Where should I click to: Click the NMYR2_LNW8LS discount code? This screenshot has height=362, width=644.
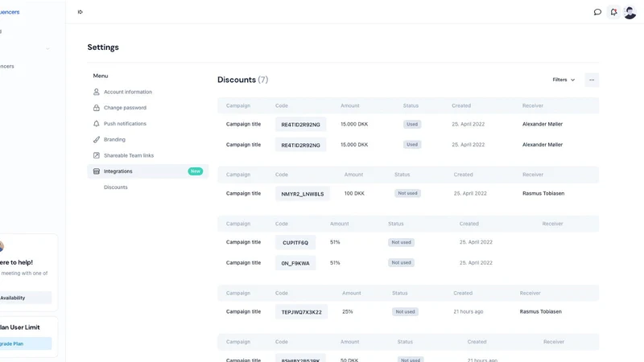pyautogui.click(x=303, y=194)
